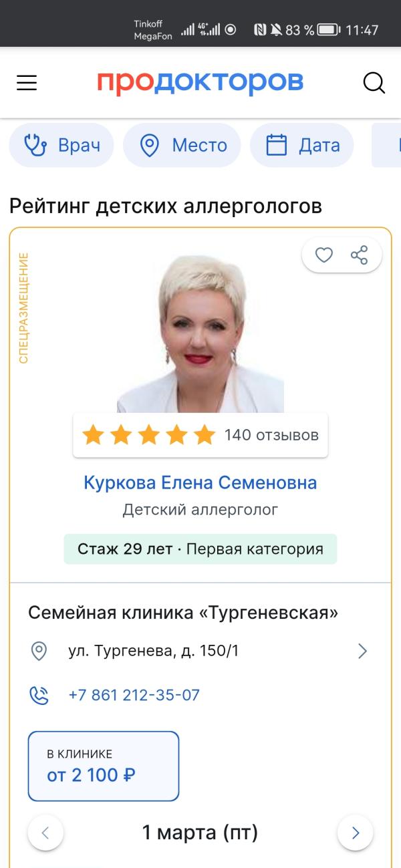Viewport: 401px width, 868px height.
Task: Go to the ПроДокторов home logo
Action: [200, 82]
